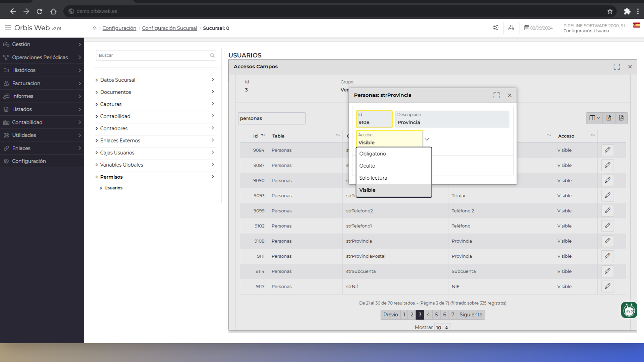The height and width of the screenshot is (362, 644).
Task: Click the home breadcrumb icon
Action: coord(95,28)
